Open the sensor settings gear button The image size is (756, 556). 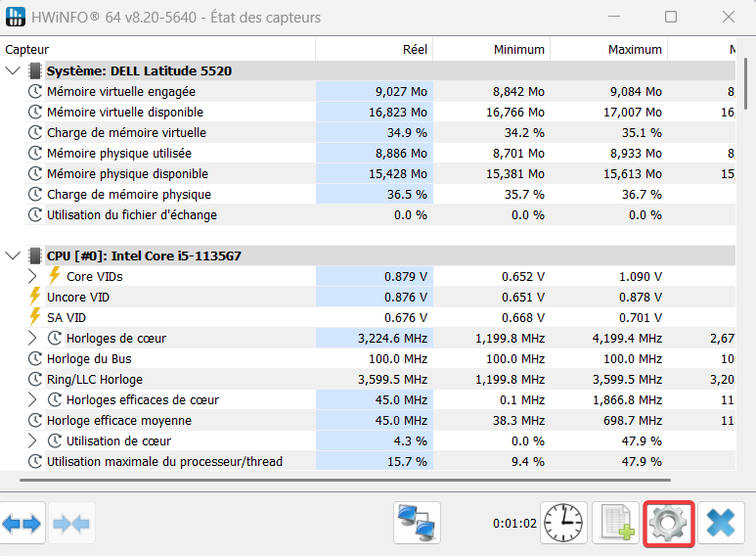[x=669, y=524]
